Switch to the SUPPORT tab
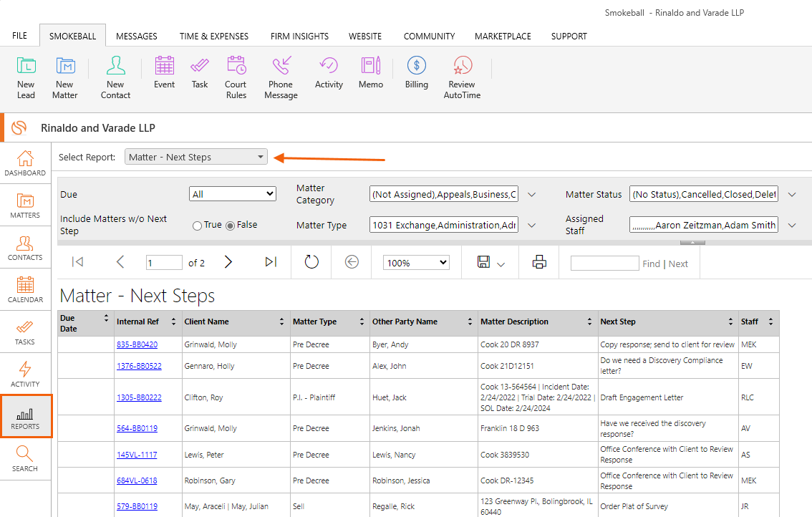Image resolution: width=812 pixels, height=517 pixels. (x=569, y=37)
